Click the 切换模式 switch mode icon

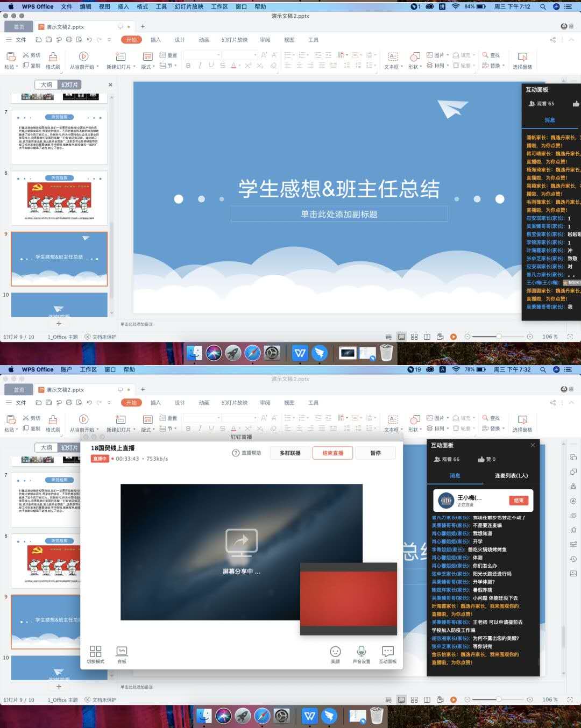click(x=95, y=652)
